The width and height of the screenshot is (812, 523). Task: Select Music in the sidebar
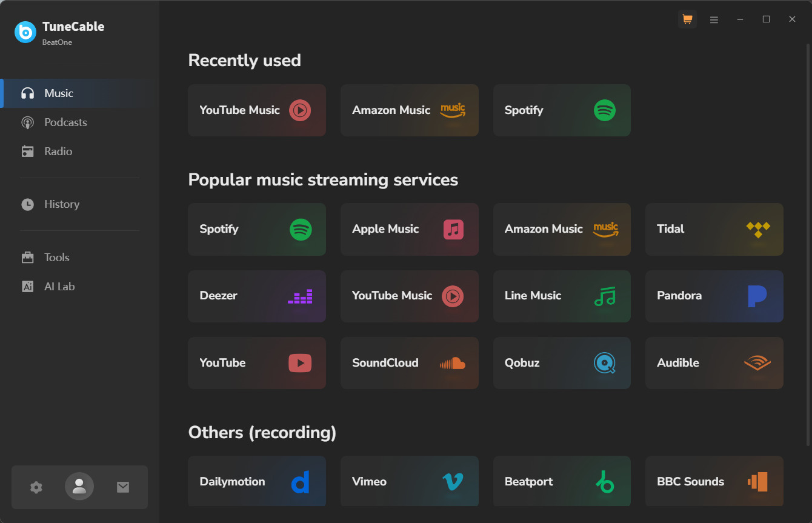click(58, 93)
